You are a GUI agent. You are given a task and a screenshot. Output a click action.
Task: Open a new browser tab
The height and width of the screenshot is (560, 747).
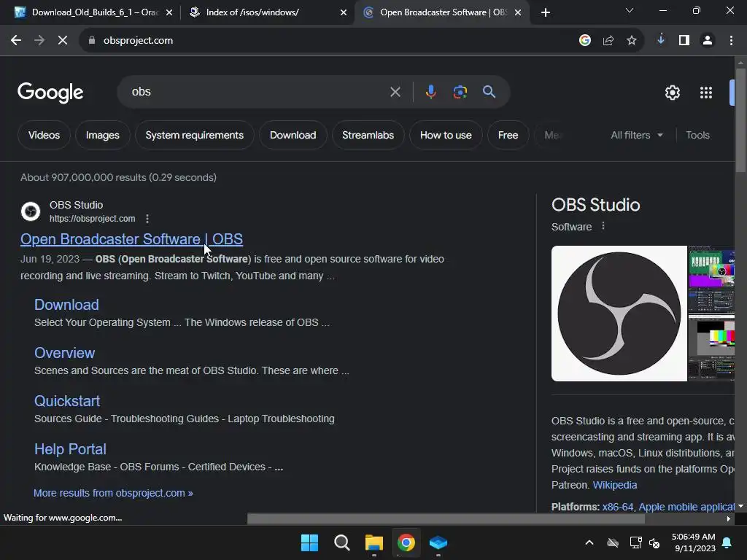[546, 12]
